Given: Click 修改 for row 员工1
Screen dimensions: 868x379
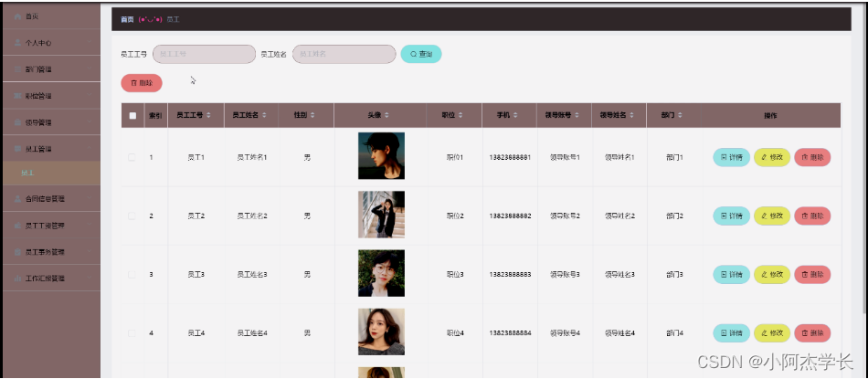Looking at the screenshot, I should tap(772, 157).
